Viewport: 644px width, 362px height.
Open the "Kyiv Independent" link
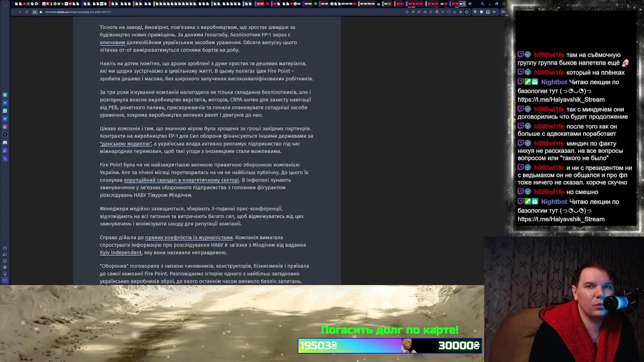(120, 252)
